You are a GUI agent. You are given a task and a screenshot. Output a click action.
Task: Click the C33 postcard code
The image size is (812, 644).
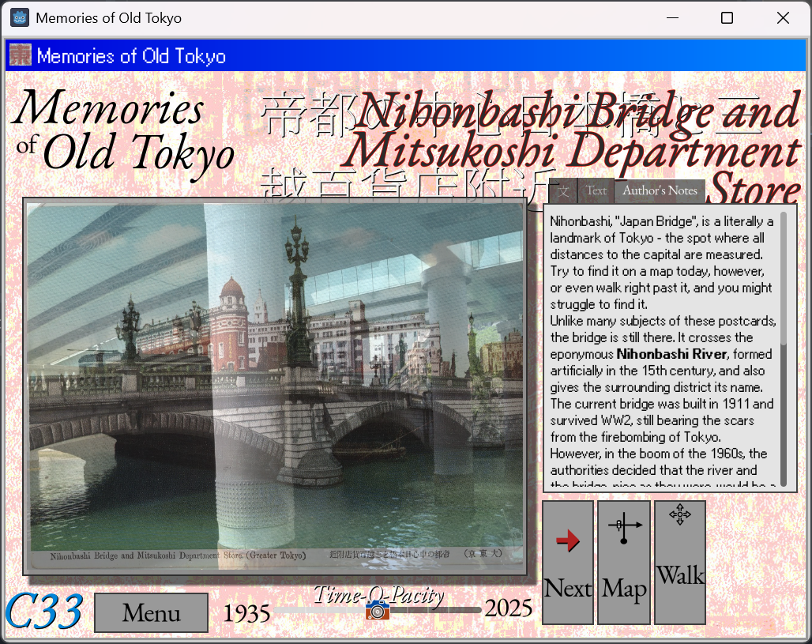point(44,612)
